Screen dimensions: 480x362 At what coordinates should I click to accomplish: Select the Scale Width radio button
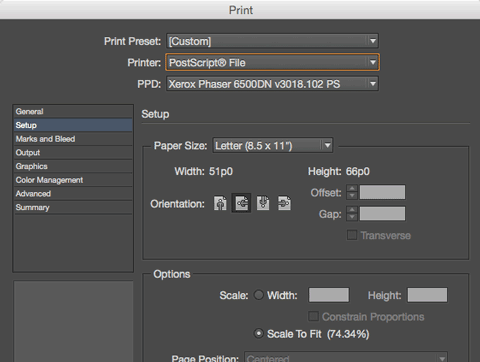[259, 295]
